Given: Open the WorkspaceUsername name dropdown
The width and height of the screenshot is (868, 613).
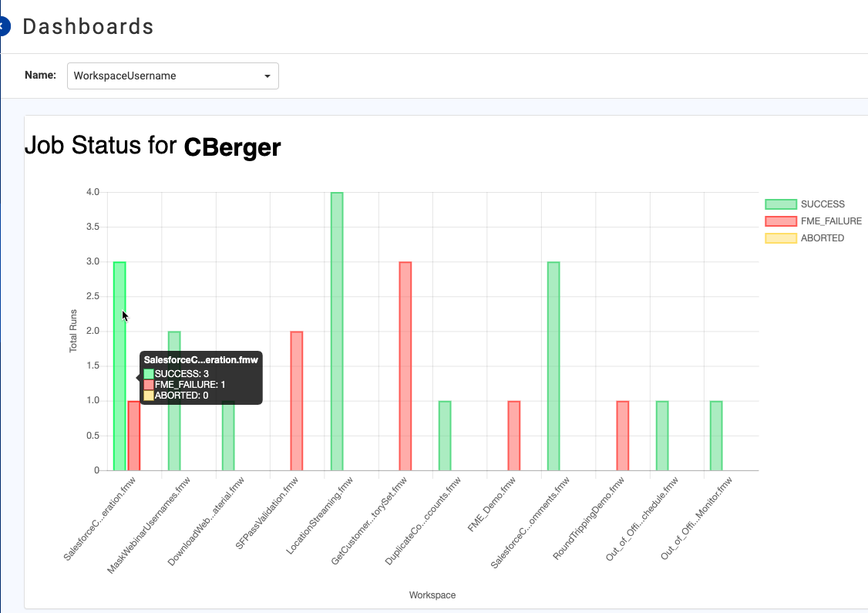Looking at the screenshot, I should tap(173, 76).
